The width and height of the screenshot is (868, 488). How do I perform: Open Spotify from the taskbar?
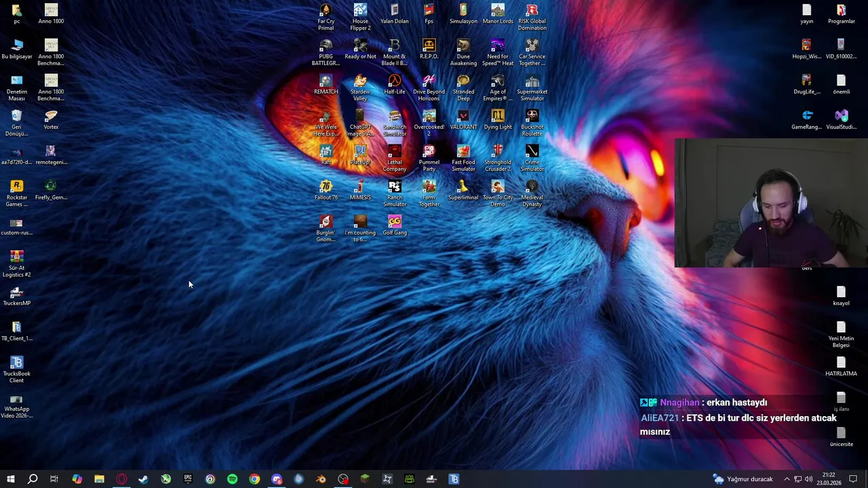[x=232, y=479]
